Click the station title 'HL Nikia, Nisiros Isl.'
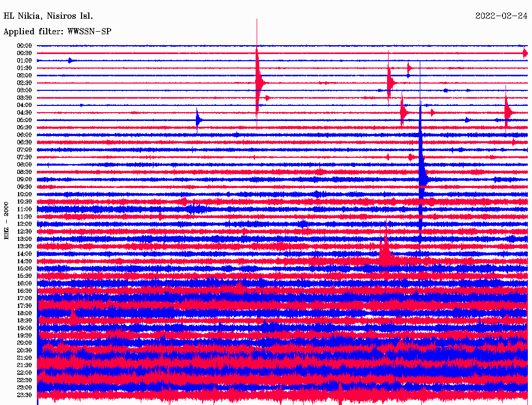532x405 pixels. pyautogui.click(x=48, y=16)
